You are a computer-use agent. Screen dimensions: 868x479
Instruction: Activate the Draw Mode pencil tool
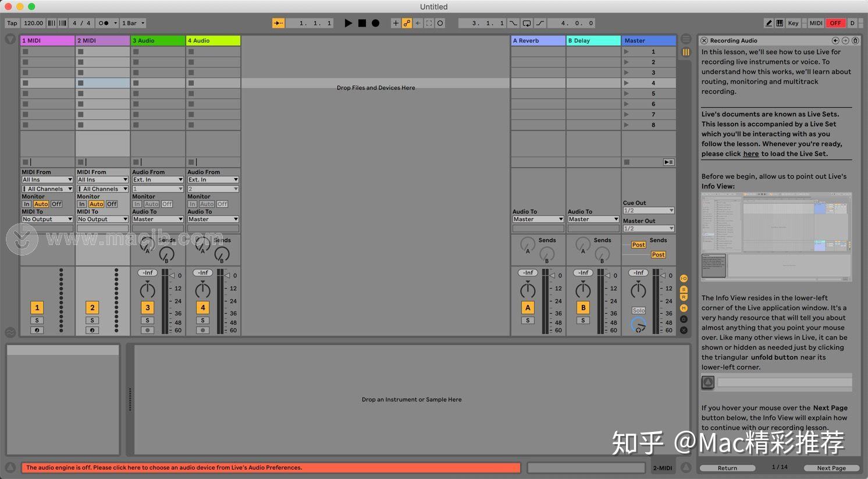[769, 23]
